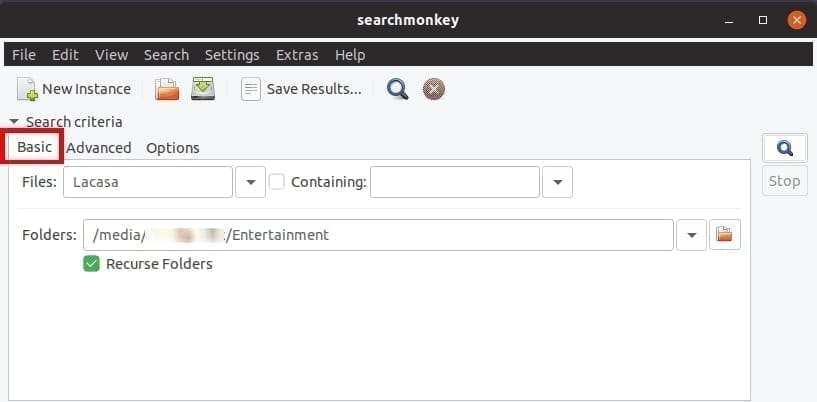
Task: Collapse the Search criteria section
Action: (14, 122)
